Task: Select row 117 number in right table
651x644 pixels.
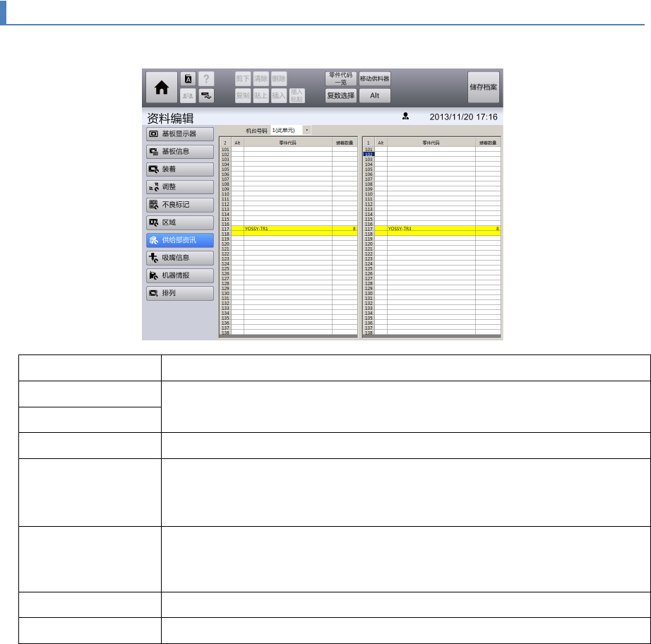Action: pyautogui.click(x=369, y=229)
